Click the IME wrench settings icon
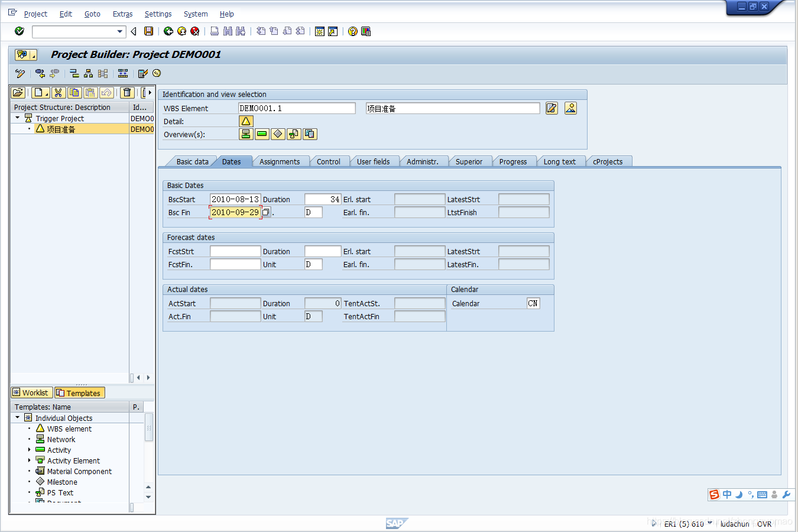Image resolution: width=798 pixels, height=532 pixels. point(786,495)
